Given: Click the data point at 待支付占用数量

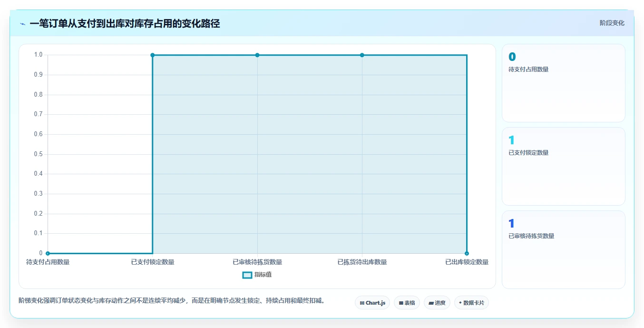Looking at the screenshot, I should 48,253.
